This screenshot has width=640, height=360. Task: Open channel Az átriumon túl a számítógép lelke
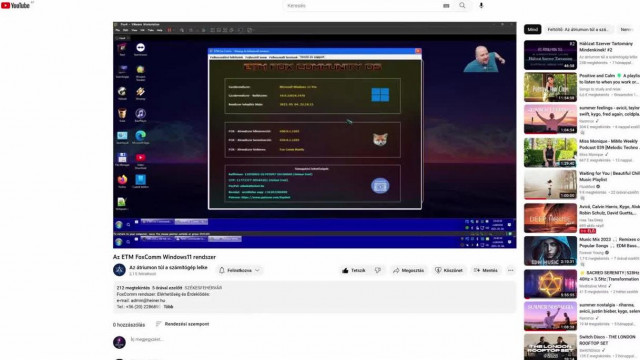point(168,267)
